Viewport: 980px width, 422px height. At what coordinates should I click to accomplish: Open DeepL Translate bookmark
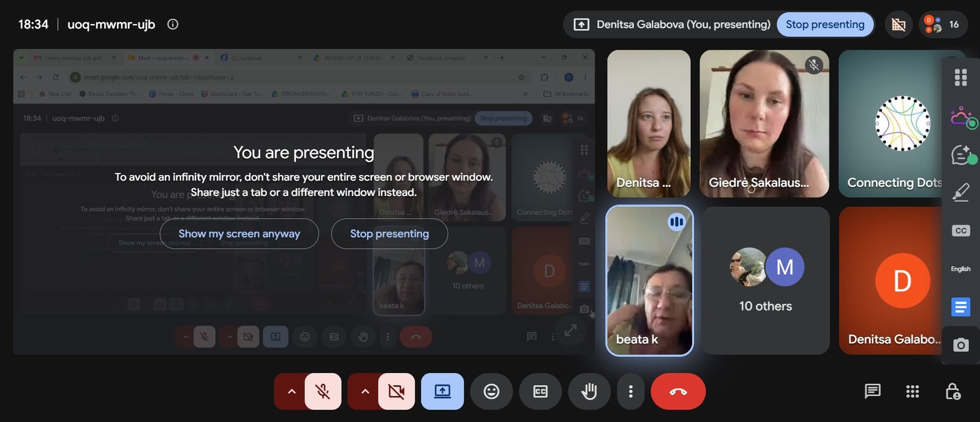click(109, 94)
